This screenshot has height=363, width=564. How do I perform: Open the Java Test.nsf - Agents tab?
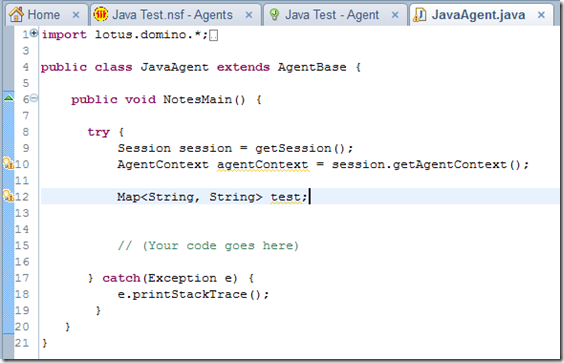tap(173, 15)
